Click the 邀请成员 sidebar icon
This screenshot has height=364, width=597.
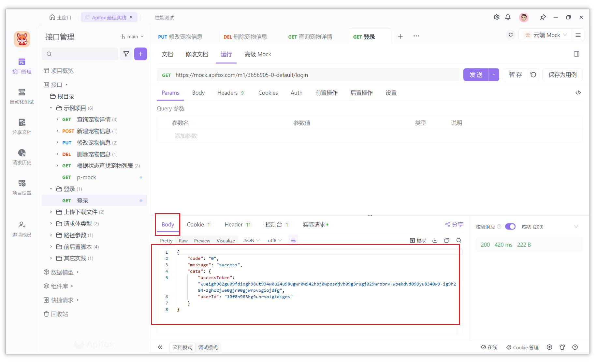pyautogui.click(x=22, y=229)
